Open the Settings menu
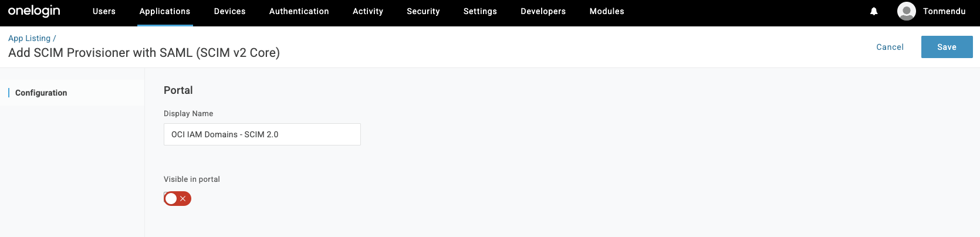This screenshot has height=237, width=980. (480, 11)
